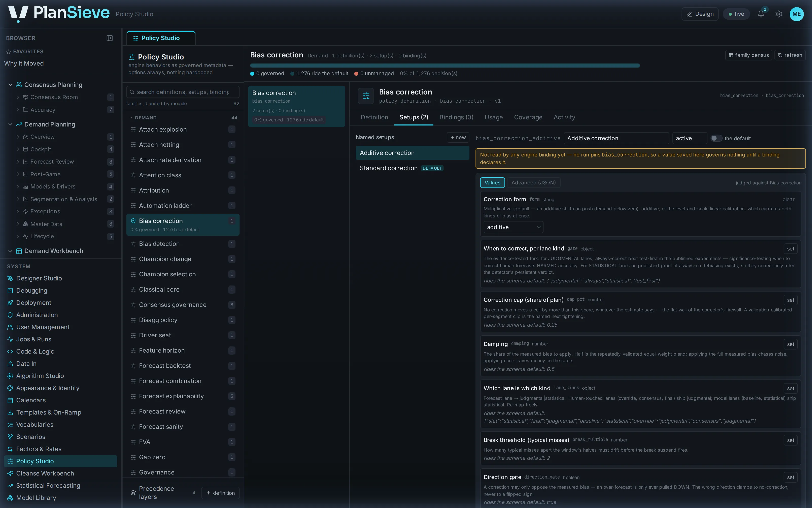The height and width of the screenshot is (508, 812).
Task: Open Debugging in System list
Action: (x=61, y=290)
